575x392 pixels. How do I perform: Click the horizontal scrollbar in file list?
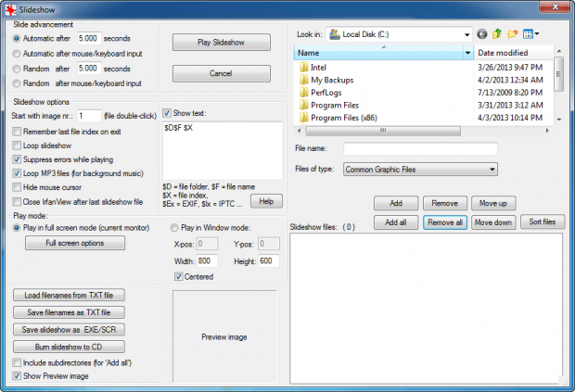coord(384,131)
